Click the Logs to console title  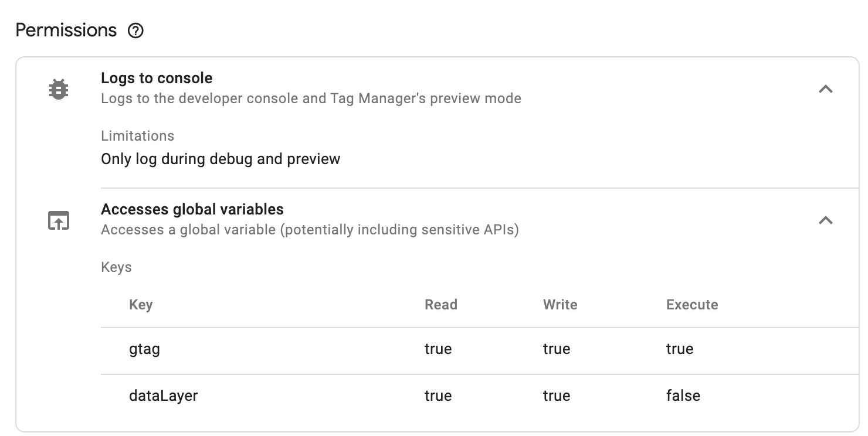click(157, 78)
